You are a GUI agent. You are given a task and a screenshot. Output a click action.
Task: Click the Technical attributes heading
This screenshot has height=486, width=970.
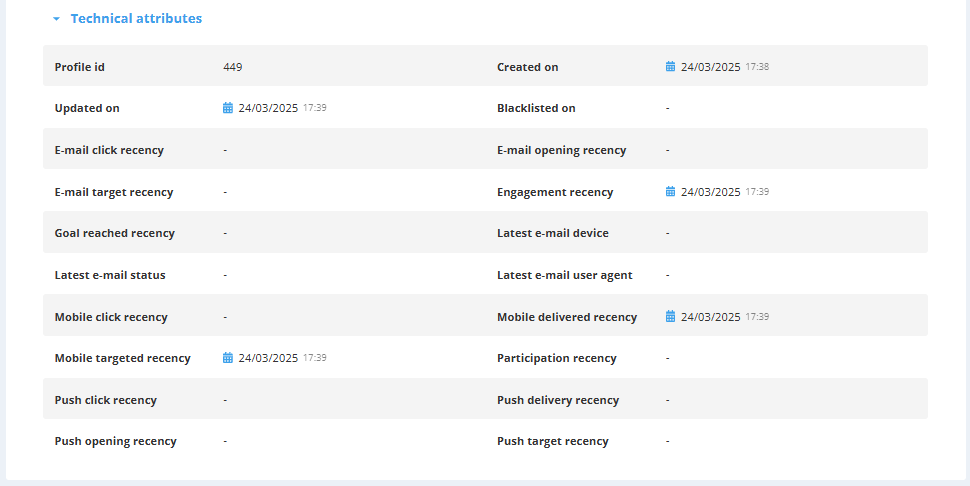(x=136, y=19)
